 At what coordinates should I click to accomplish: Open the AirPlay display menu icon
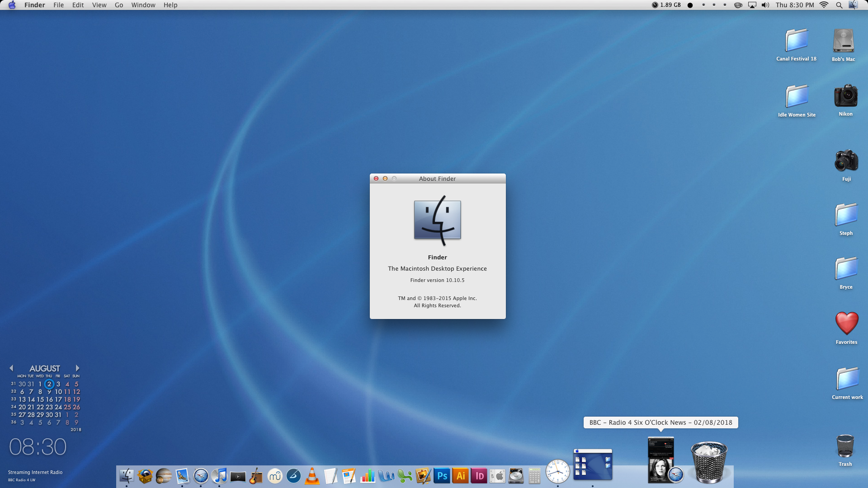point(752,5)
